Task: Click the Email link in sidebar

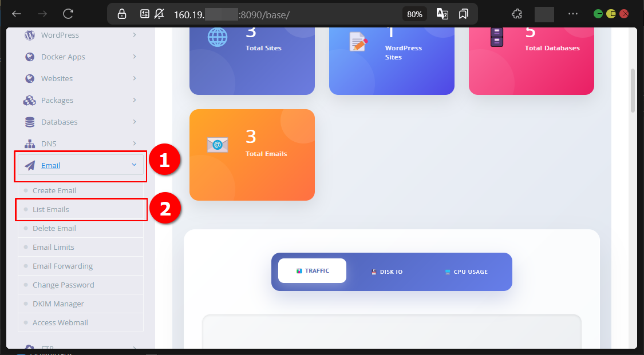Action: coord(50,166)
